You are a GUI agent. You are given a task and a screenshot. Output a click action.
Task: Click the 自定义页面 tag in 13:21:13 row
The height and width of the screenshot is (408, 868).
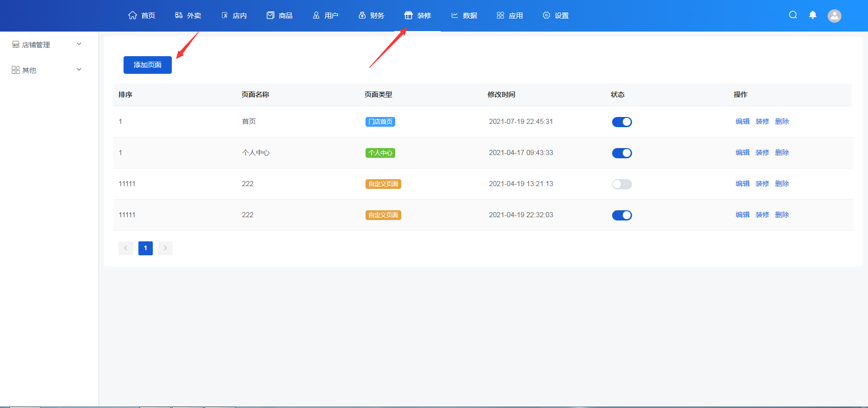coord(383,184)
